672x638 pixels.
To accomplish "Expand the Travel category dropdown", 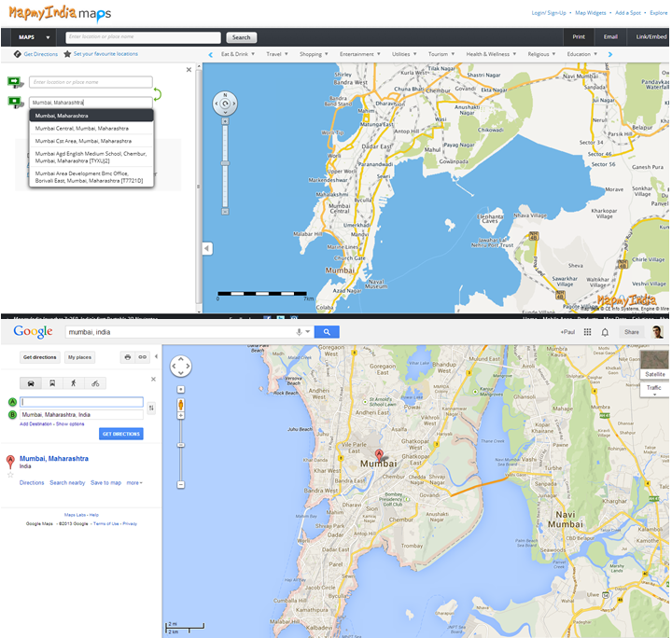I will coord(277,54).
